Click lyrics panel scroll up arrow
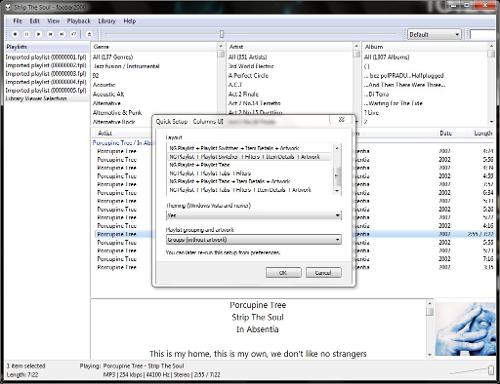 (x=430, y=303)
